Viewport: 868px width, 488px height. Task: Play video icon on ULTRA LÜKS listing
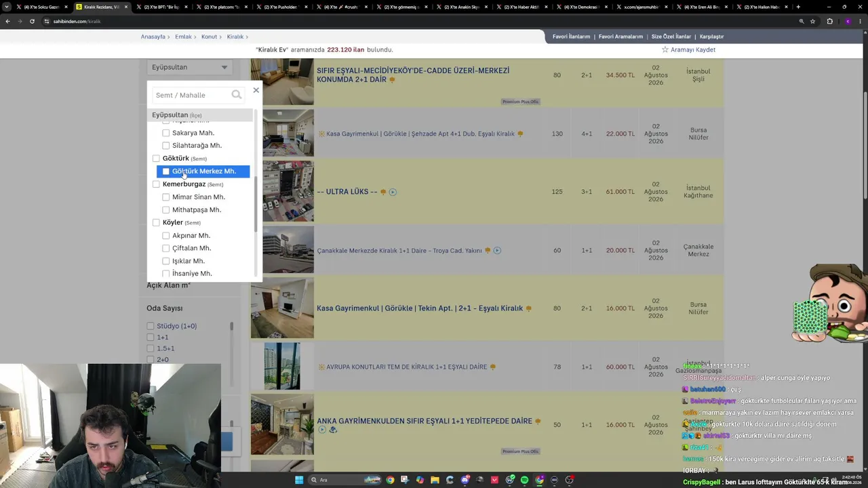click(393, 192)
